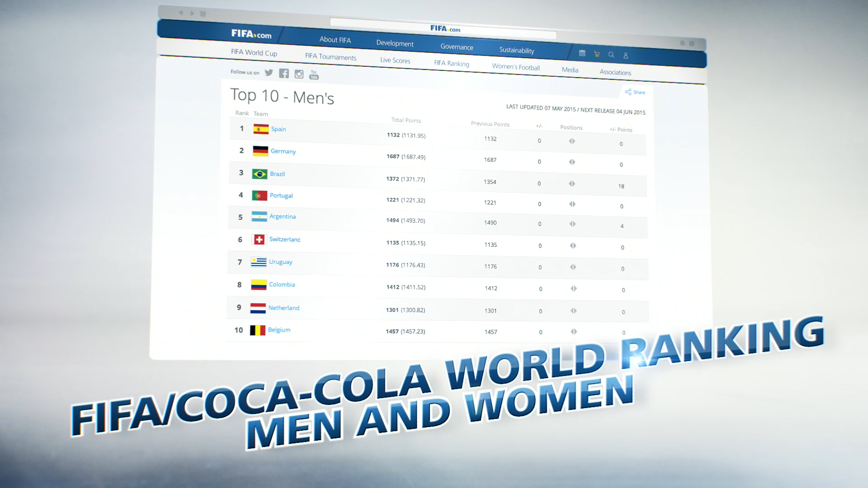Screen dimensions: 868x488
Task: Select the FIFA Ranking tab
Action: 451,63
